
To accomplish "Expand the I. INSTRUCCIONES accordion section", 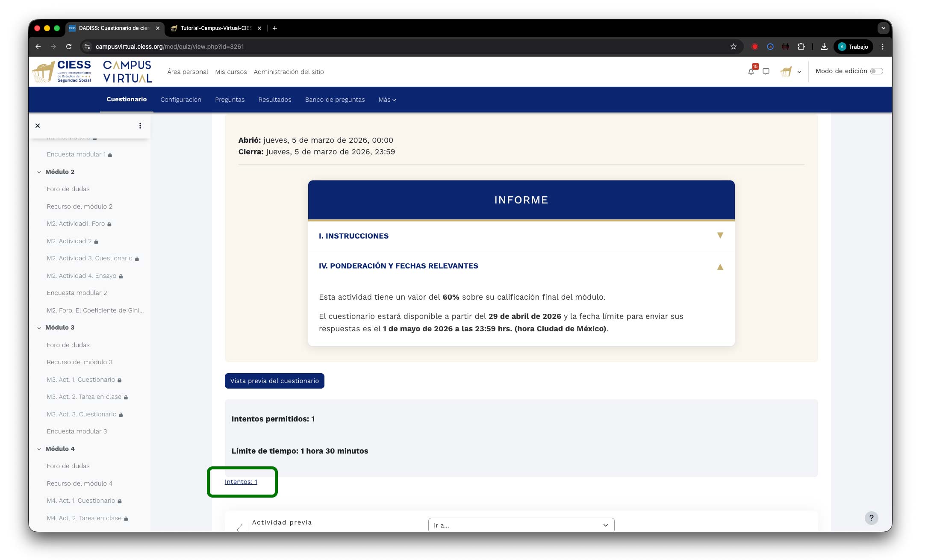I will [720, 236].
